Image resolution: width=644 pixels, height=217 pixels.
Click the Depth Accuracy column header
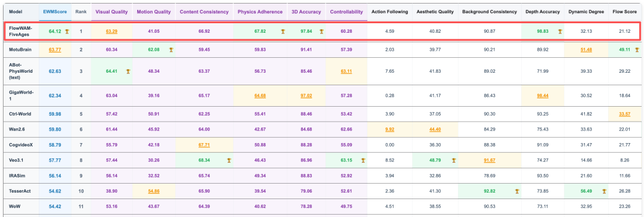543,12
